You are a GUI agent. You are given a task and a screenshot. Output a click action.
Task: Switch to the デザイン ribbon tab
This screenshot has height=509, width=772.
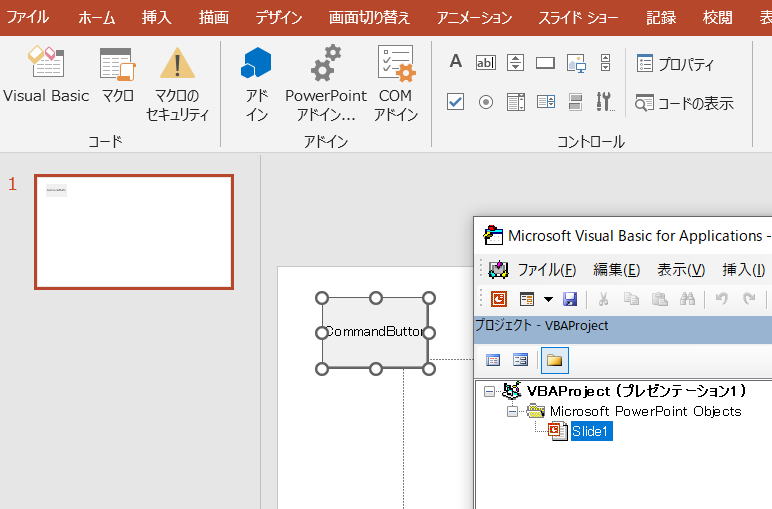tap(278, 18)
